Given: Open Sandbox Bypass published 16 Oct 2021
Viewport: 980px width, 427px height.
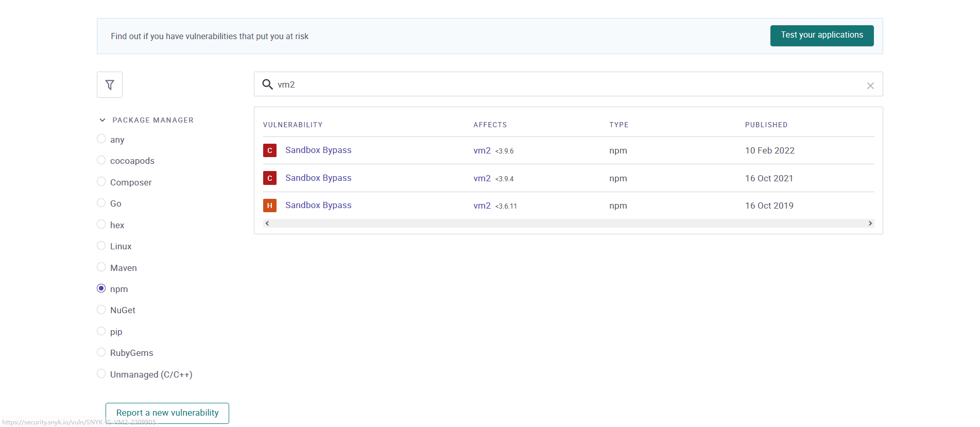Looking at the screenshot, I should point(318,178).
